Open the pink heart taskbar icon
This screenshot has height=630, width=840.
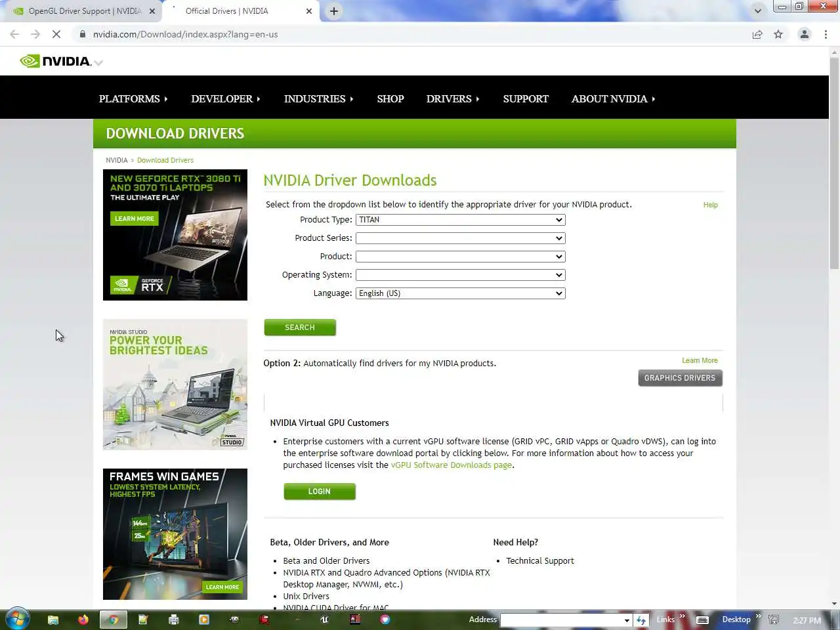pyautogui.click(x=385, y=619)
